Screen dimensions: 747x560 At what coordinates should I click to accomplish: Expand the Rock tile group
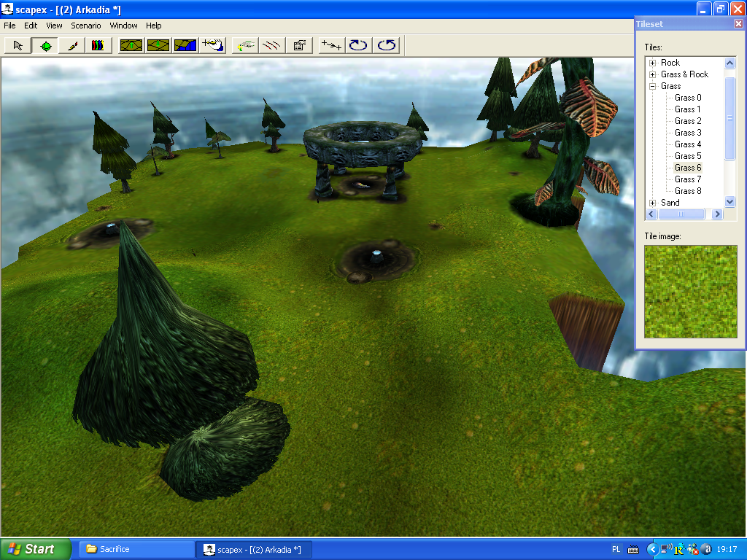pos(653,63)
